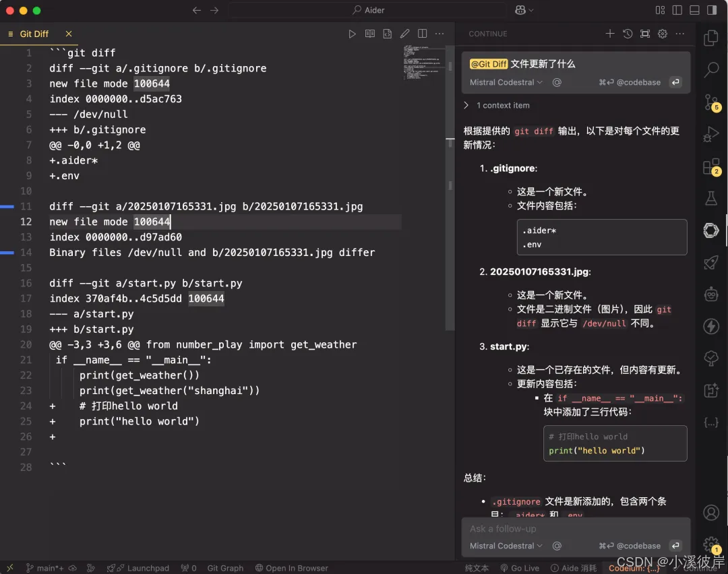Go back in navigation history
The image size is (728, 574).
point(196,10)
